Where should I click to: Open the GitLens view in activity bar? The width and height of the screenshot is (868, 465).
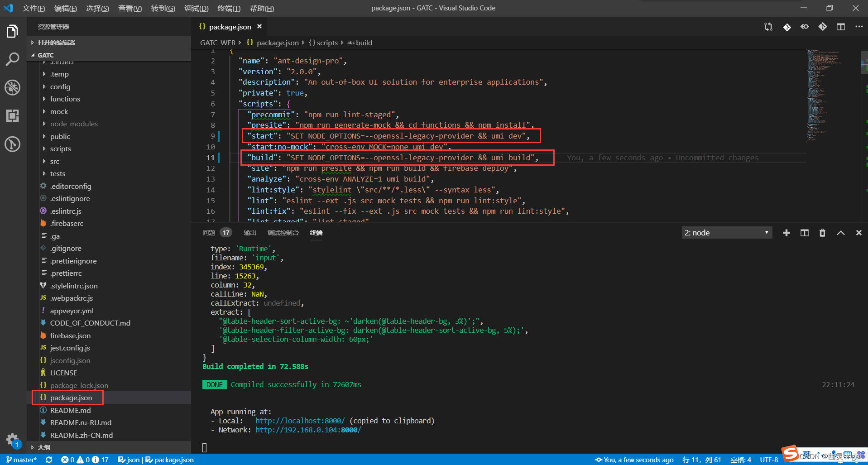(12, 144)
